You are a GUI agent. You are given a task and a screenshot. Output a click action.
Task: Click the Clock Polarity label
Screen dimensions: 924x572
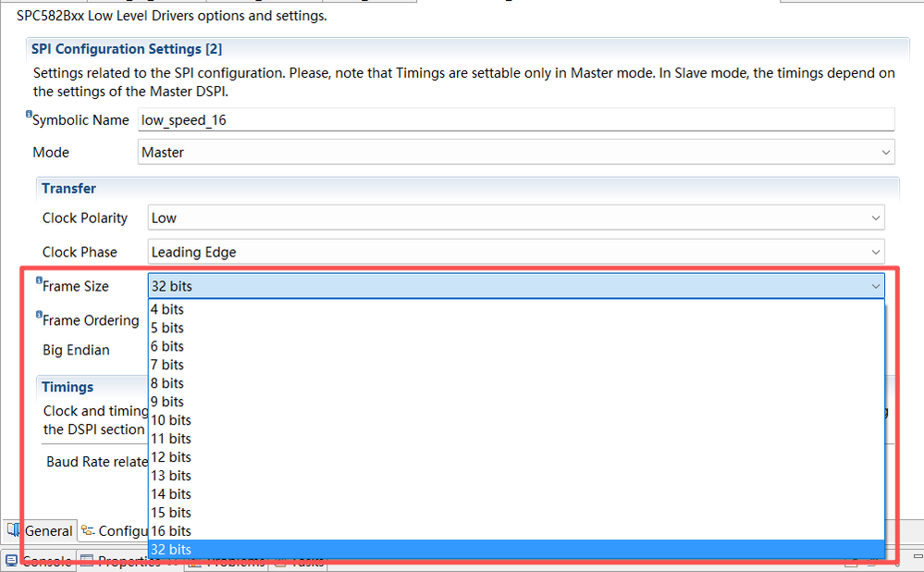[85, 218]
